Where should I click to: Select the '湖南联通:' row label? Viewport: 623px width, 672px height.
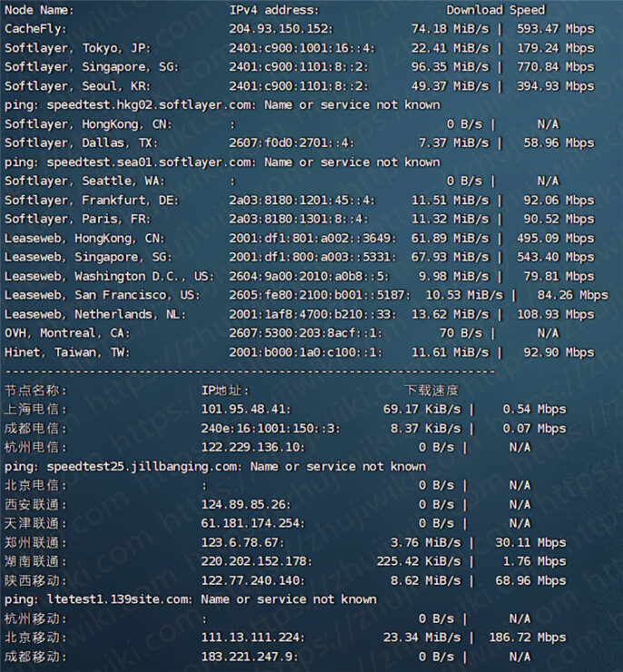point(36,561)
